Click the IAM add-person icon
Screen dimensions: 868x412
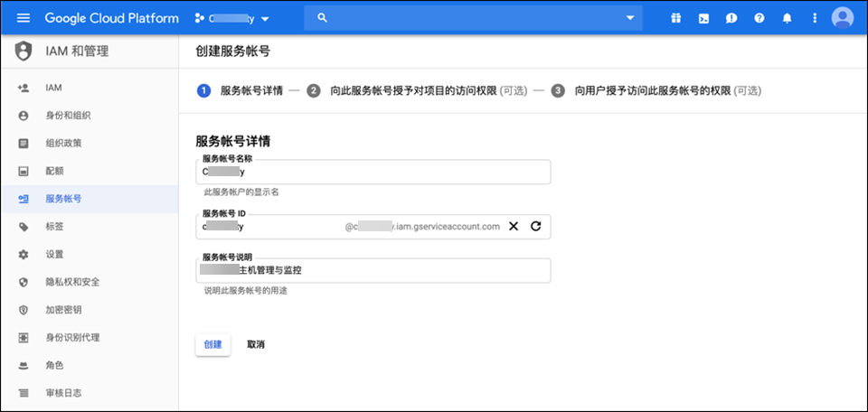click(x=24, y=88)
